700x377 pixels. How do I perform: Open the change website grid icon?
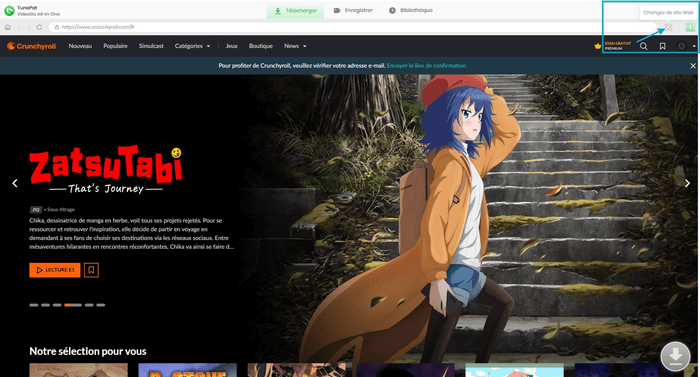click(668, 27)
